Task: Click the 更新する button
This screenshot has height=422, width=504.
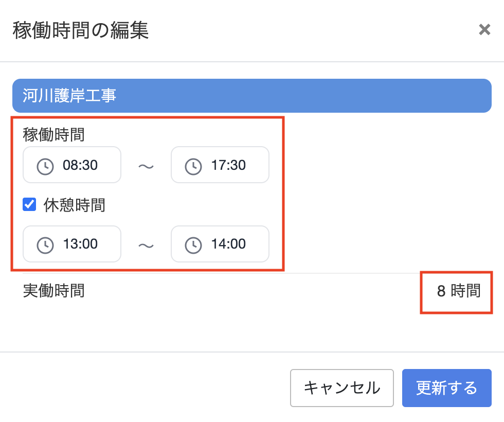Action: [x=447, y=388]
